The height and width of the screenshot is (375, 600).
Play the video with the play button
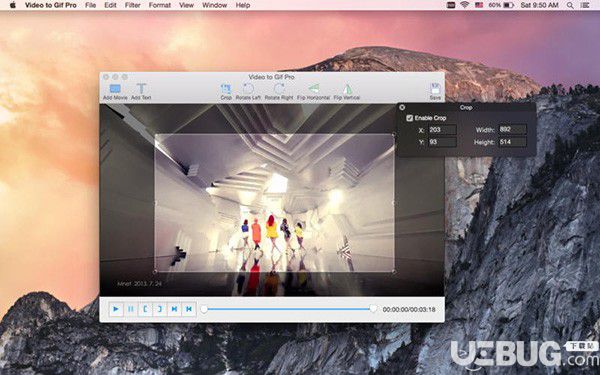click(x=116, y=309)
